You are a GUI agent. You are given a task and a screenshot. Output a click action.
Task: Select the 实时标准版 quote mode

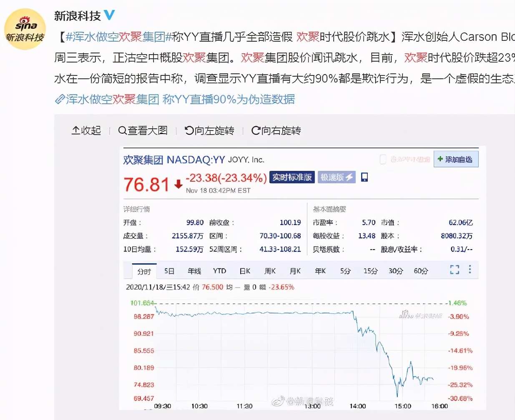[x=291, y=177]
